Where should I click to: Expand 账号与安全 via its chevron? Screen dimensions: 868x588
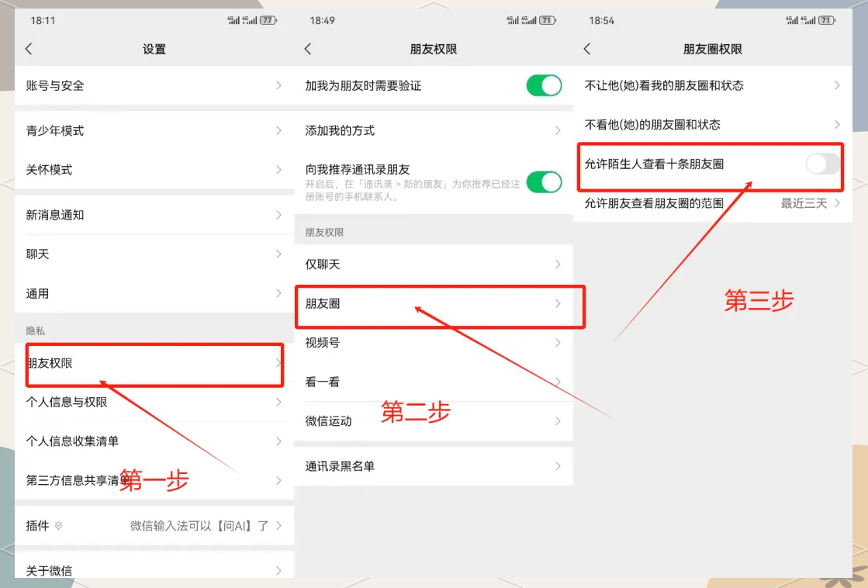click(278, 85)
